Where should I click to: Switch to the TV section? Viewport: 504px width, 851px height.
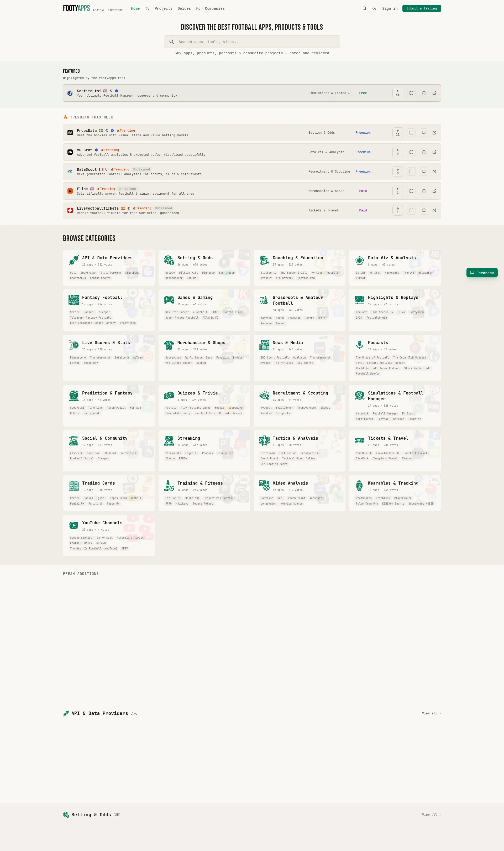coord(147,8)
